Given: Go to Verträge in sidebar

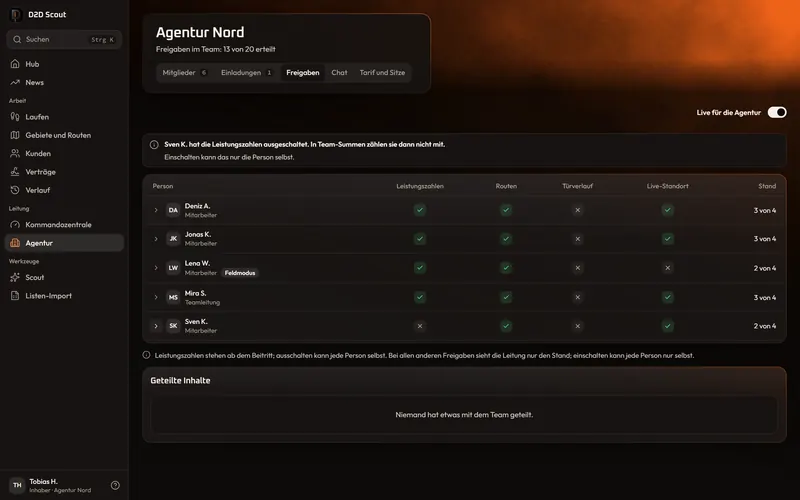Looking at the screenshot, I should click(x=64, y=172).
